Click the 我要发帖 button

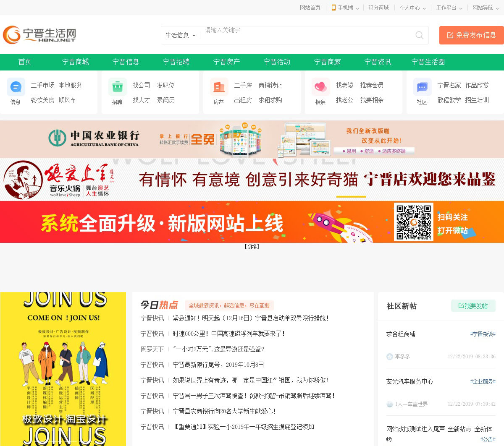pyautogui.click(x=473, y=306)
